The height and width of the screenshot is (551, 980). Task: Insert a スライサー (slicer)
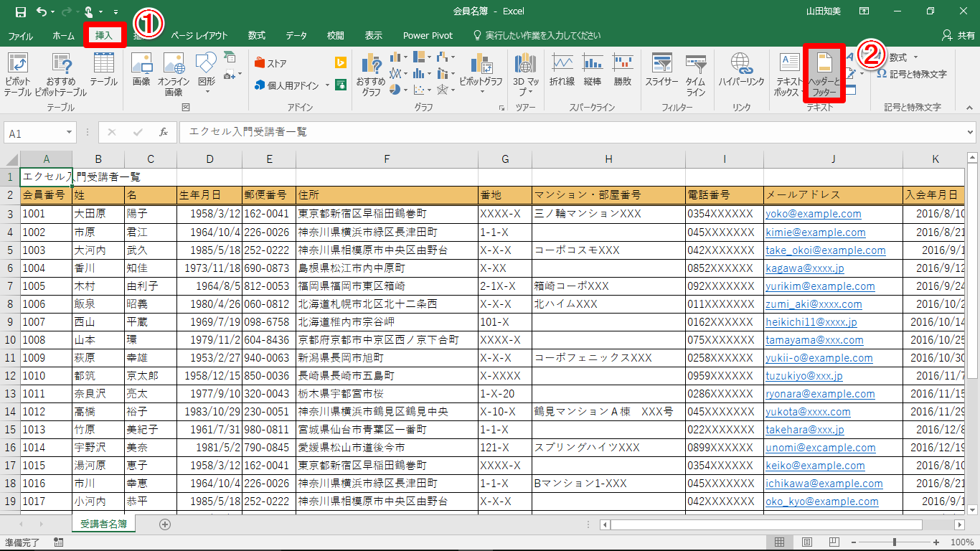pyautogui.click(x=661, y=70)
